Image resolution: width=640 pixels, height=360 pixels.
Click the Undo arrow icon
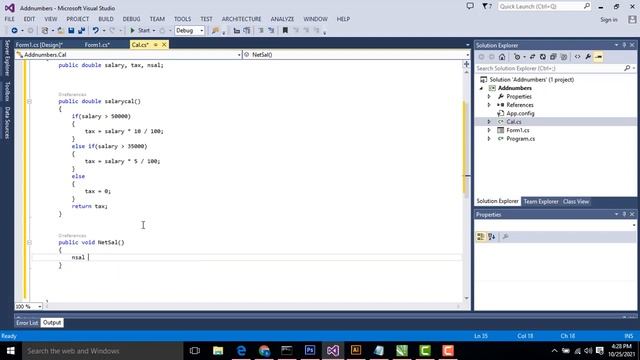coord(96,31)
